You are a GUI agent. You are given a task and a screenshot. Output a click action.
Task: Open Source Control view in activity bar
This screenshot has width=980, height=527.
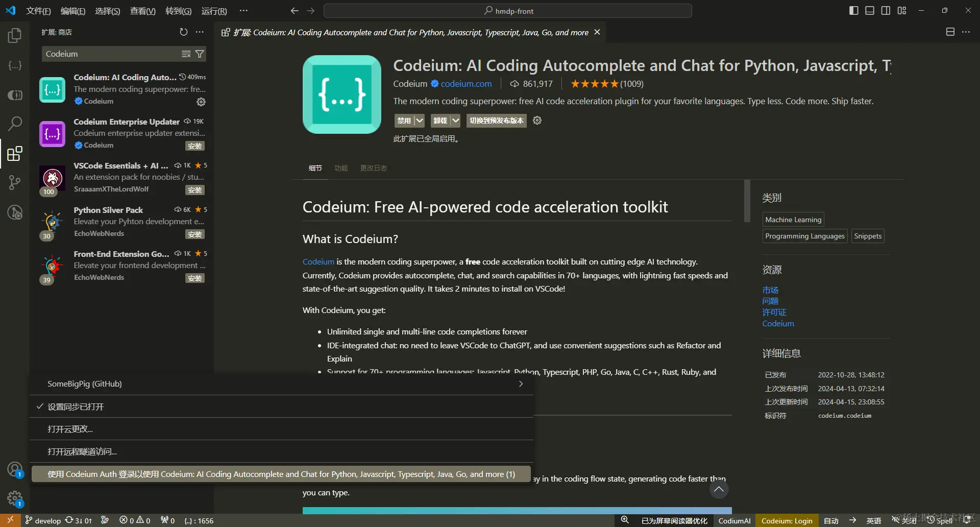point(15,182)
